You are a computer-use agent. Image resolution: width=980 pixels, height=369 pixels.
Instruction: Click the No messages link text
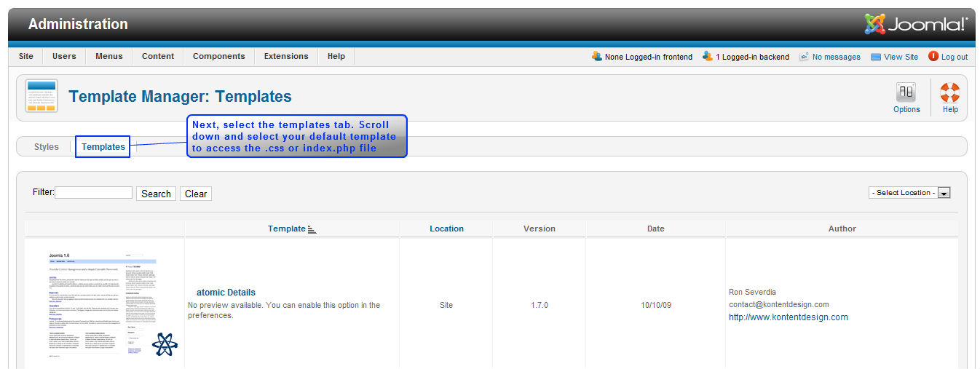coord(837,57)
